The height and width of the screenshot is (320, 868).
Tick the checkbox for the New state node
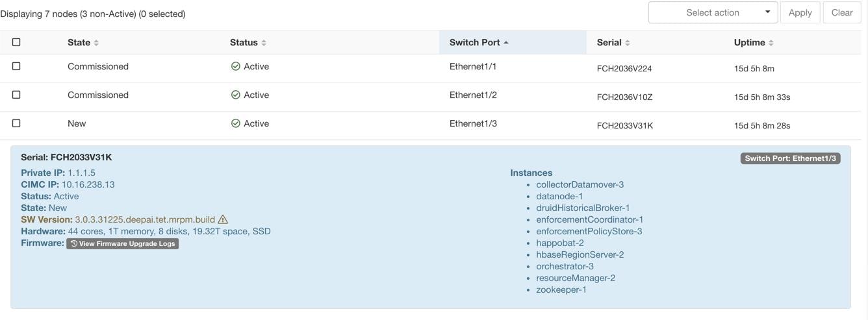[16, 123]
